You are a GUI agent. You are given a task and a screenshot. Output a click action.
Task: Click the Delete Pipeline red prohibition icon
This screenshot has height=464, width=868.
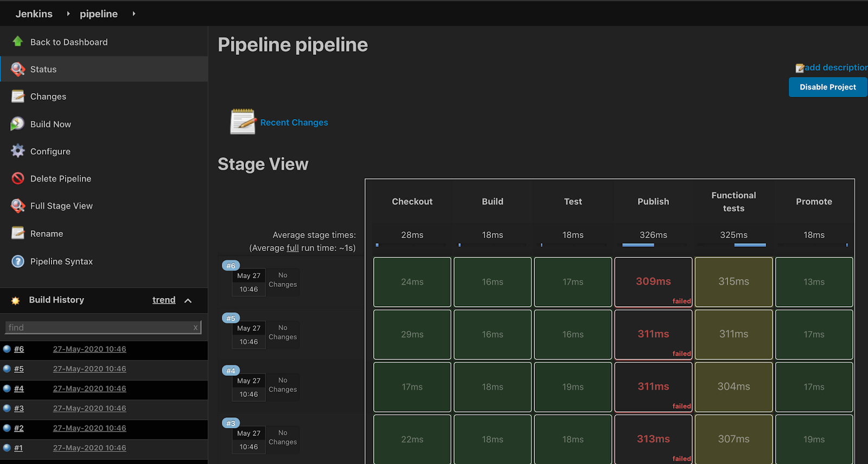(18, 178)
